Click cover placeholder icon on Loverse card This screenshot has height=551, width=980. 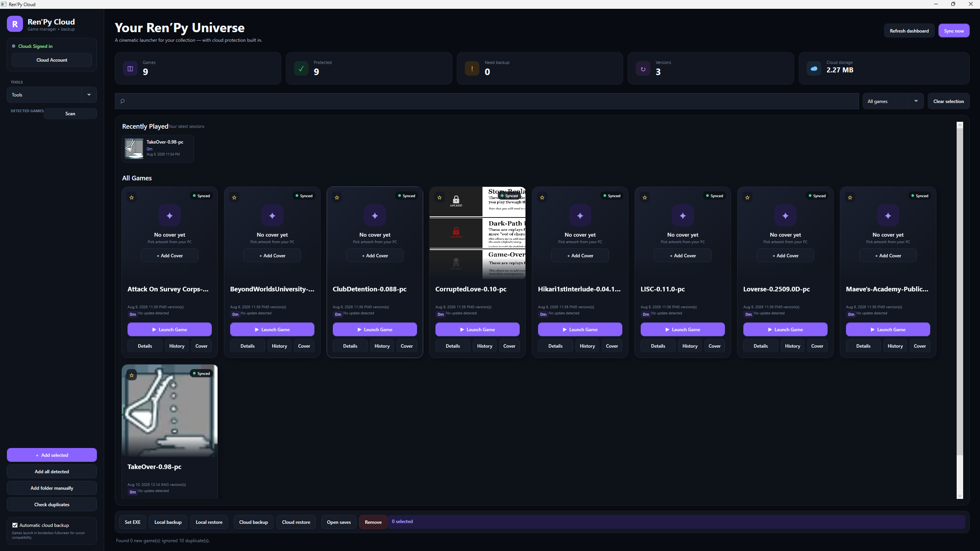pyautogui.click(x=785, y=216)
